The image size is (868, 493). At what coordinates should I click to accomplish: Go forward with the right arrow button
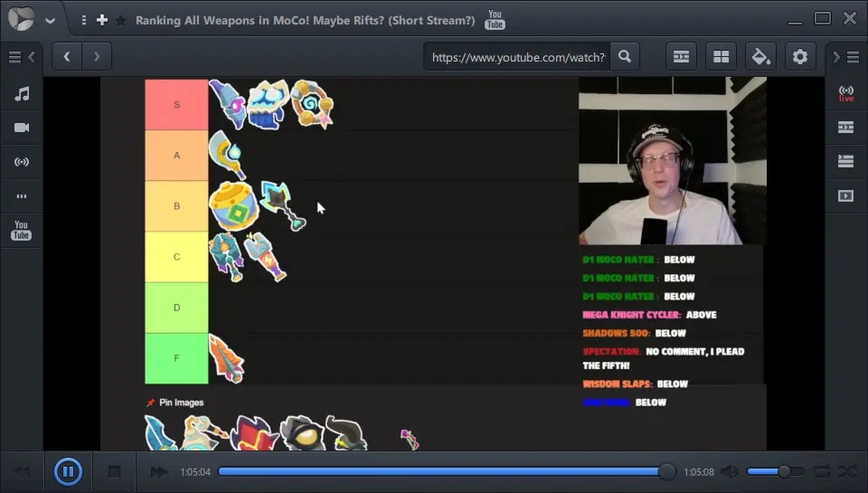(x=97, y=56)
